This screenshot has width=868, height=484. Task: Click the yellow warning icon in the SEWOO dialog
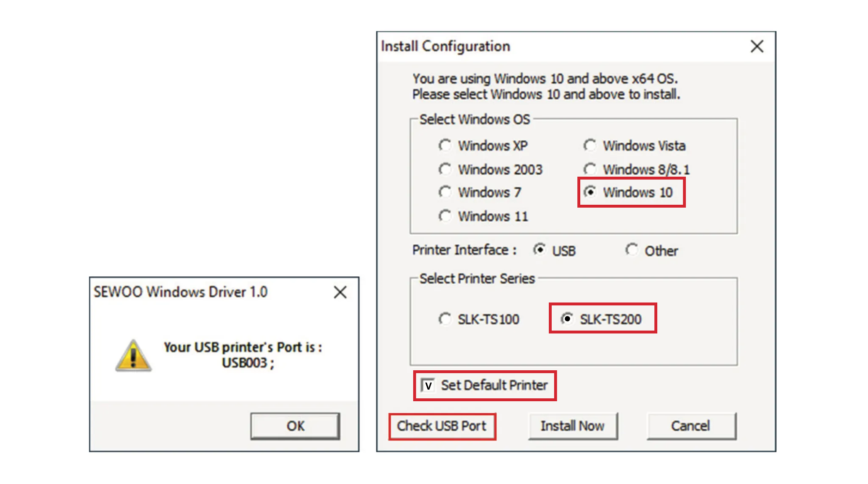[x=133, y=356]
